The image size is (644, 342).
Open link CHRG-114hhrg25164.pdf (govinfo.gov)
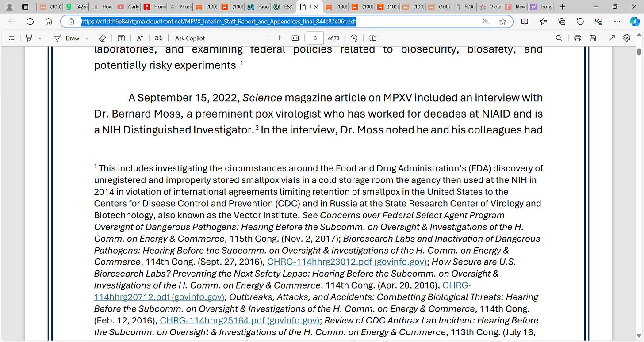(239, 320)
